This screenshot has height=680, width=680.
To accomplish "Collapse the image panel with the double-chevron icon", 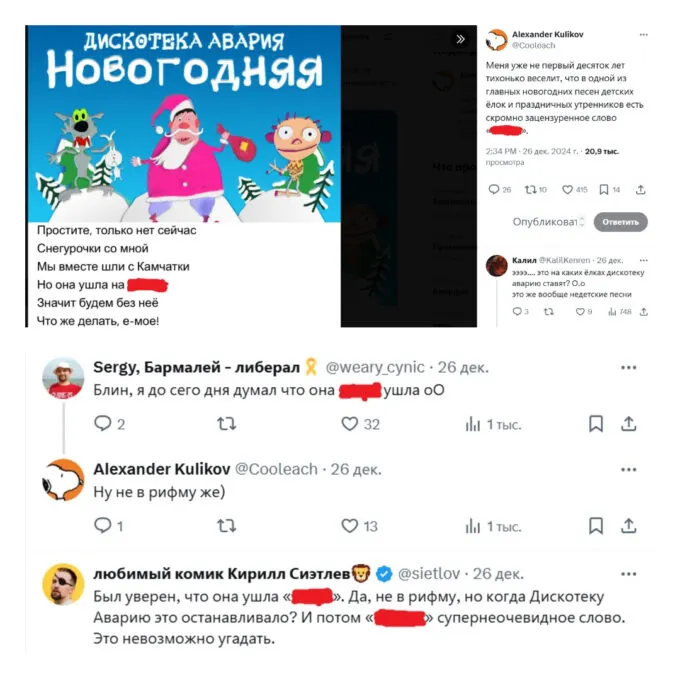I will coord(460,39).
